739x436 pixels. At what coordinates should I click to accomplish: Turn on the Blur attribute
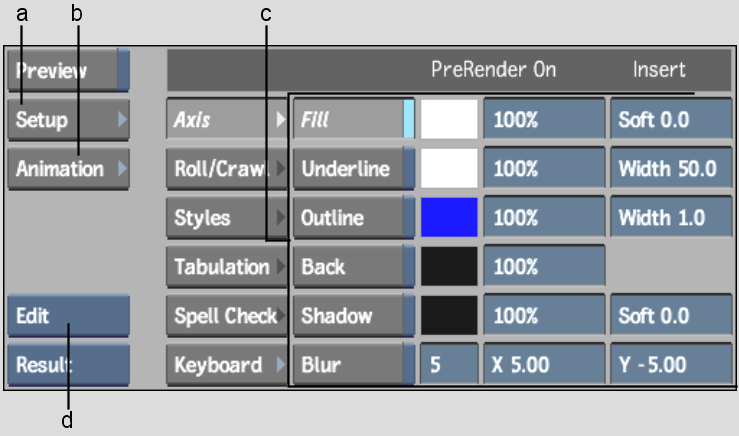(x=353, y=364)
